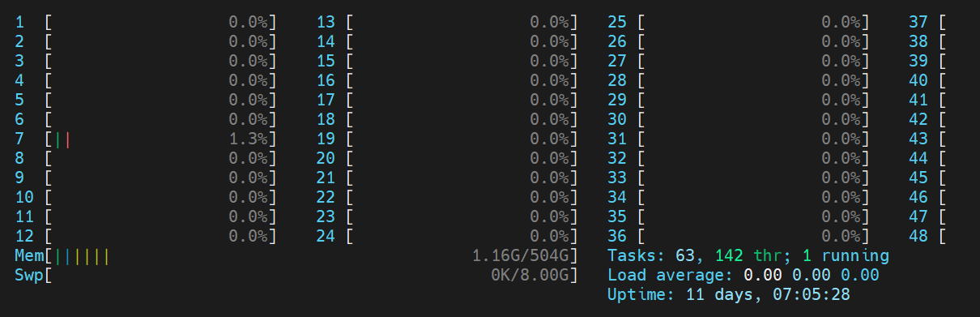Click the Load average label

(x=671, y=276)
